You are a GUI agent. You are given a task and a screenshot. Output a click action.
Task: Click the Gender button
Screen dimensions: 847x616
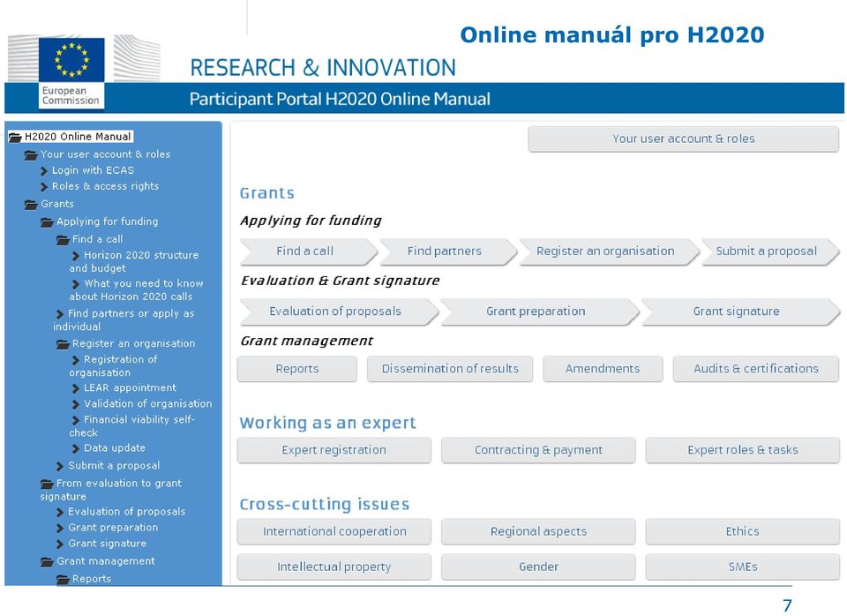(x=538, y=567)
